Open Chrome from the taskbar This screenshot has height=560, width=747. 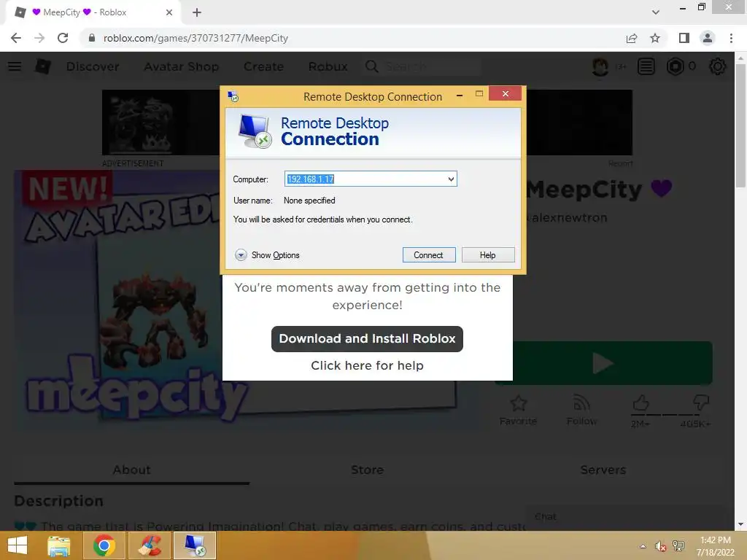(104, 545)
